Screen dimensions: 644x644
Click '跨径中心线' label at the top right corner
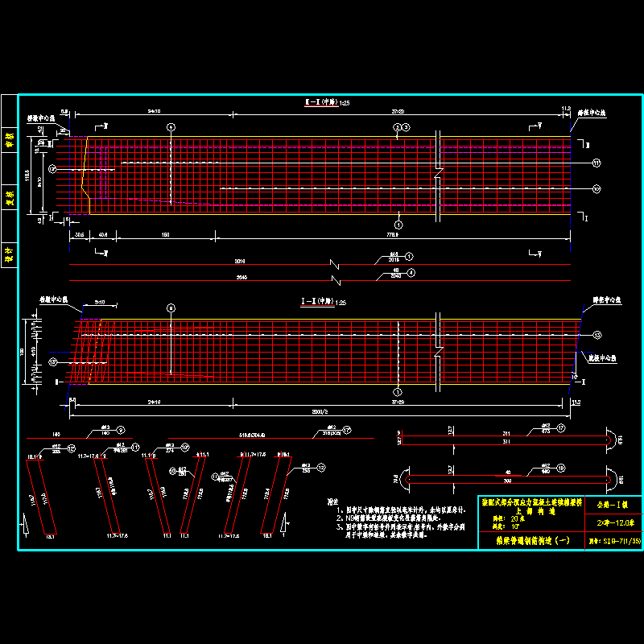(x=592, y=113)
